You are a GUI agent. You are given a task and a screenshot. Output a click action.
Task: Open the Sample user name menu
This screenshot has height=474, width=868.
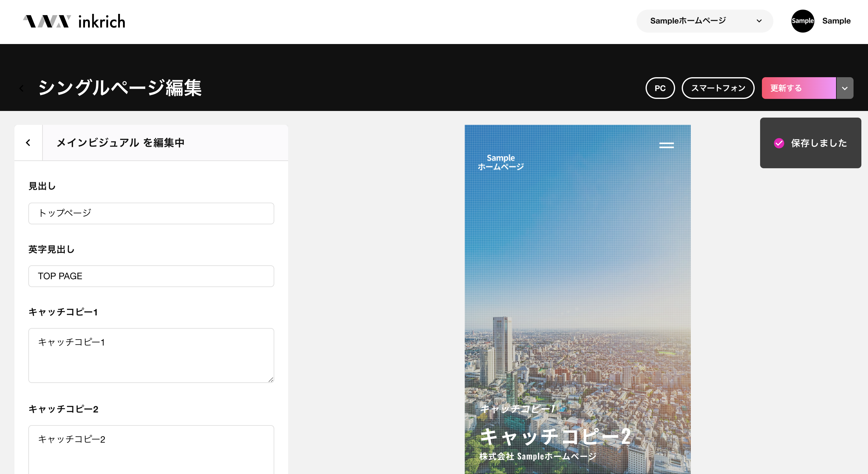point(836,21)
